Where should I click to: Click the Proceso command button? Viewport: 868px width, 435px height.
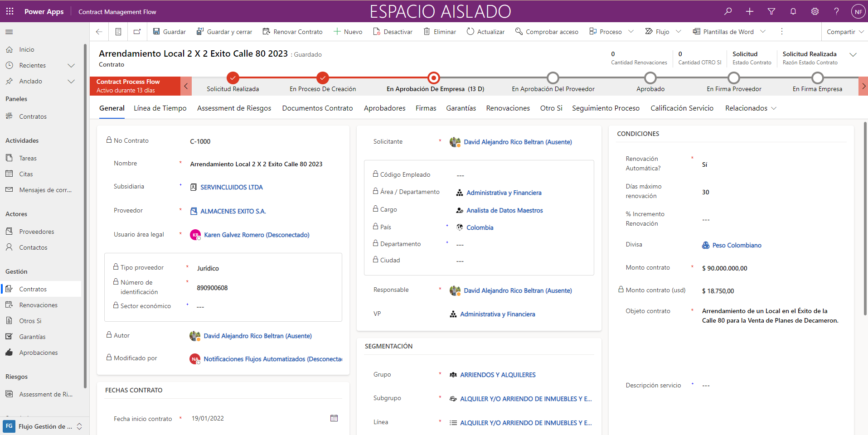tap(606, 32)
